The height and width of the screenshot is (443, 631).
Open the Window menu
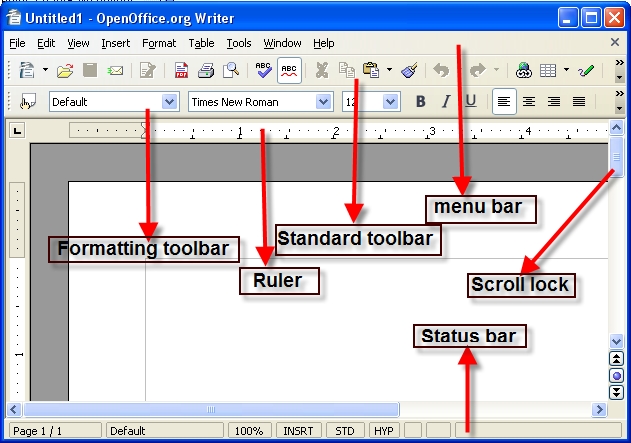tap(283, 43)
